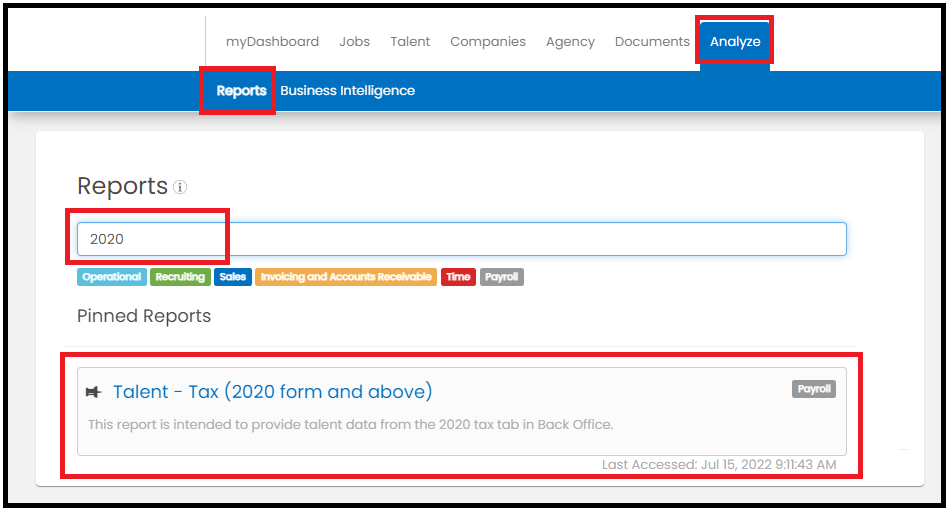
Task: Switch to Business Intelligence sub-tab
Action: coord(348,91)
